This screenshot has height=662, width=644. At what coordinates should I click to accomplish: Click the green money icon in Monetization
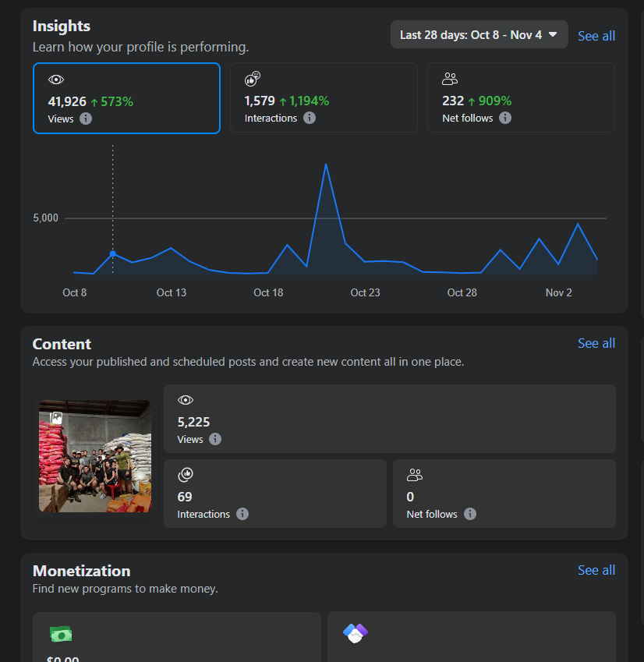pyautogui.click(x=60, y=634)
